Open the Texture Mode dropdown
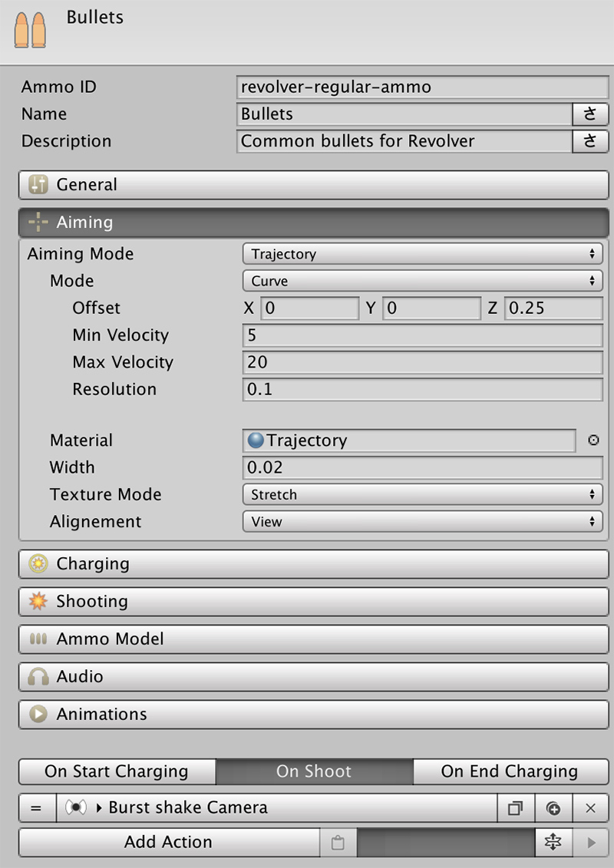The height and width of the screenshot is (868, 614). click(x=422, y=494)
